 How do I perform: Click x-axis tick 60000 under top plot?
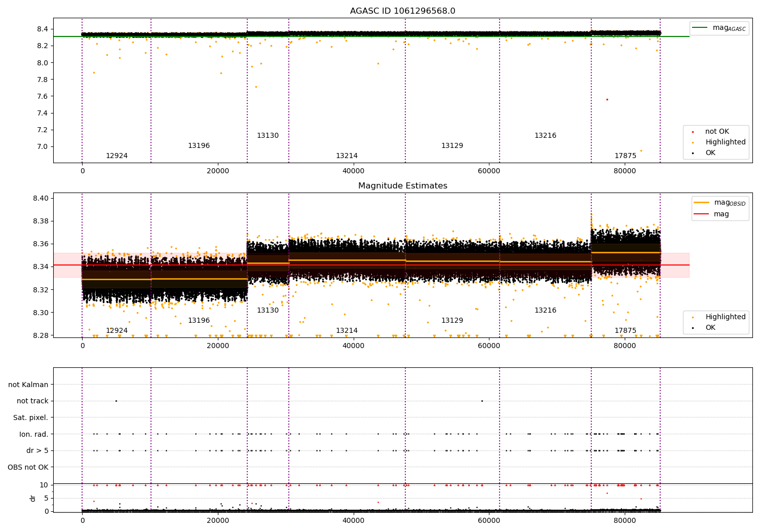[489, 171]
